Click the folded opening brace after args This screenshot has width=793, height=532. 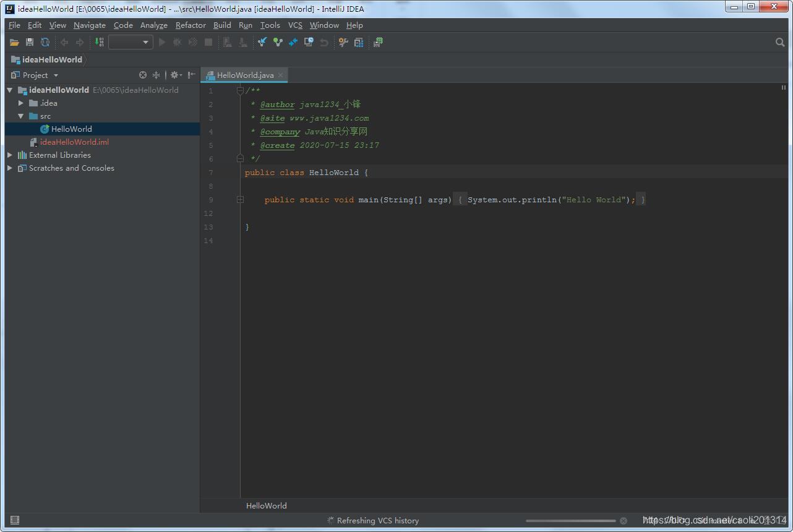(460, 200)
